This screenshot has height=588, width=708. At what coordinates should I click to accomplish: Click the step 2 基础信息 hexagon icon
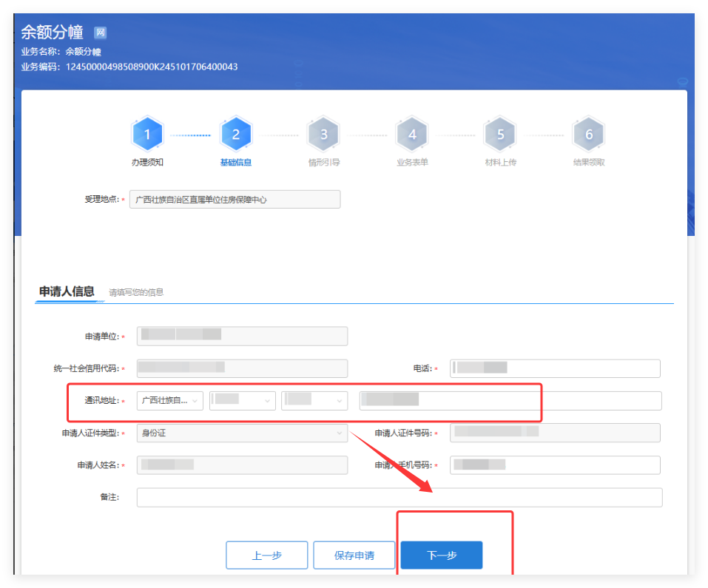coord(235,134)
